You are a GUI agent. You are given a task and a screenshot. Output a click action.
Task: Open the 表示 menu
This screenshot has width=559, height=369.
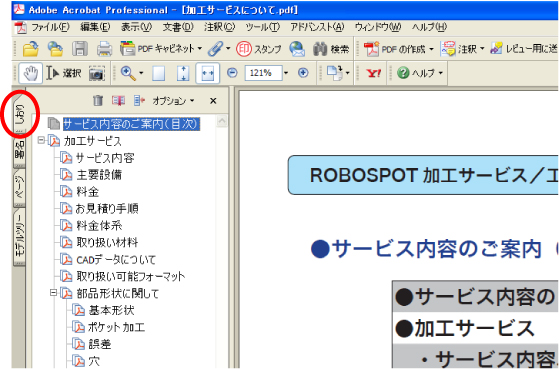pos(136,27)
